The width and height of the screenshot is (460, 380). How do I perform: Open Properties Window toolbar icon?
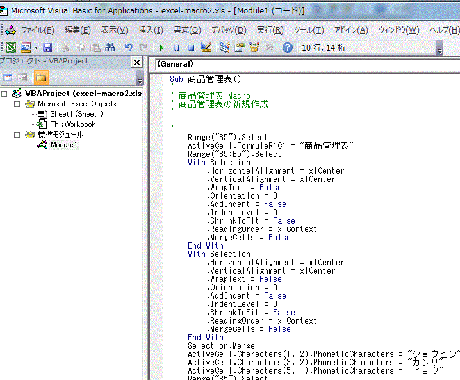click(239, 48)
